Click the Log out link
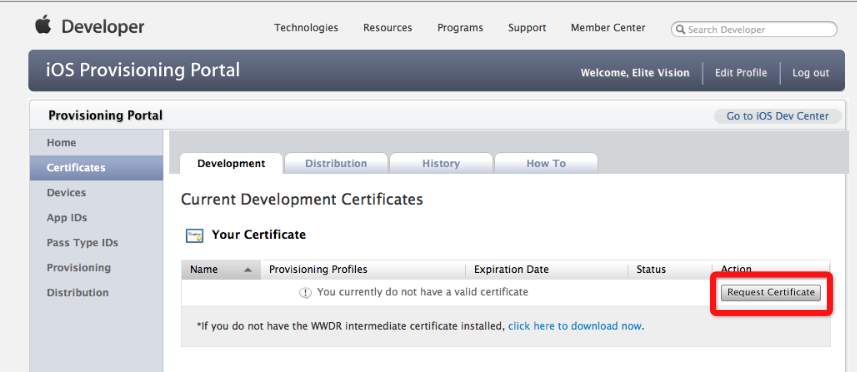The image size is (857, 372). click(811, 73)
